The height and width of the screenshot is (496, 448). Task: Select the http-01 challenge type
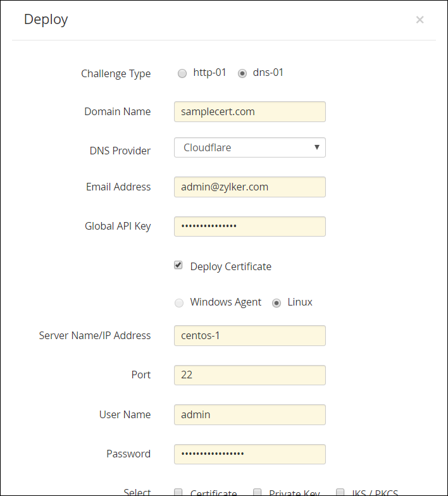(x=182, y=73)
